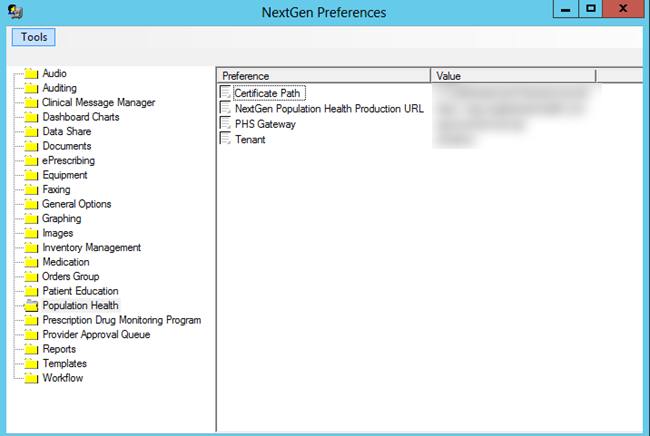Click the General Options folder icon
The width and height of the screenshot is (650, 436).
click(x=31, y=204)
